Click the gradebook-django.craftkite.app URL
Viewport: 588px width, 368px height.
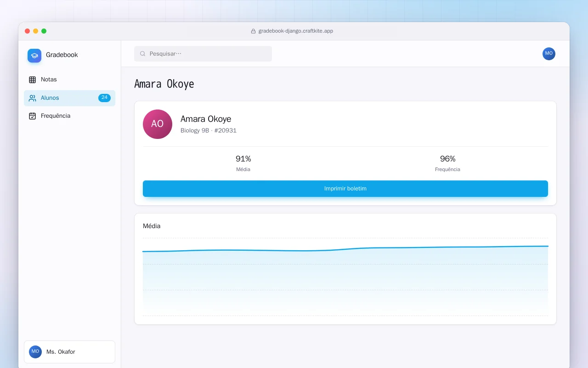(296, 31)
